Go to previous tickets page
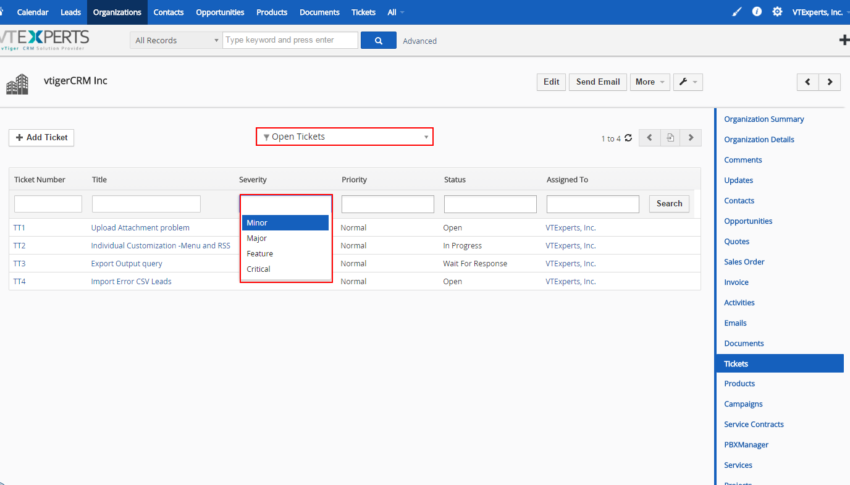 coord(649,138)
